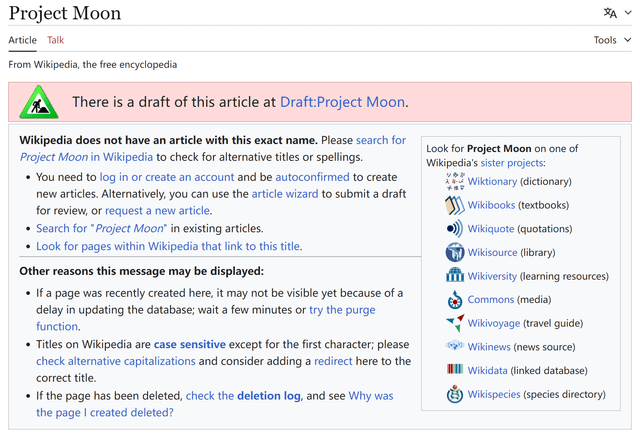Open the autoconfirmed link
The width and height of the screenshot is (640, 440).
[312, 177]
